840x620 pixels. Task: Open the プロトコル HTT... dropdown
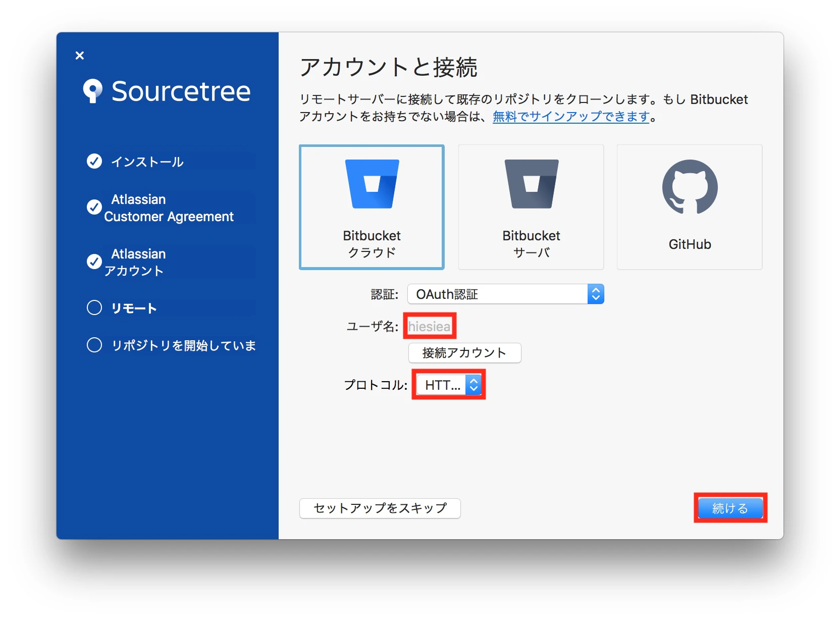coord(449,385)
